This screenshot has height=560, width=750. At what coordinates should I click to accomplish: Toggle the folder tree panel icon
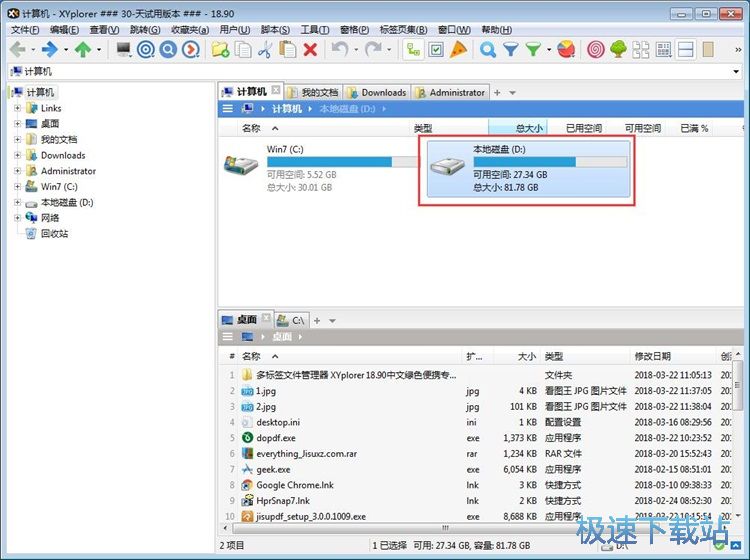413,49
